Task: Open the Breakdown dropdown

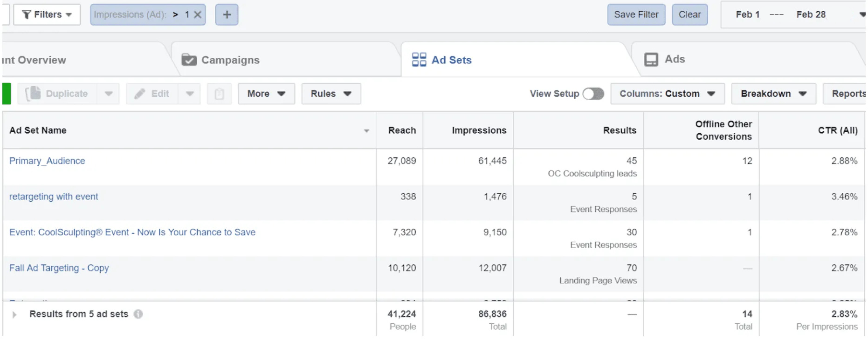Action: [773, 94]
